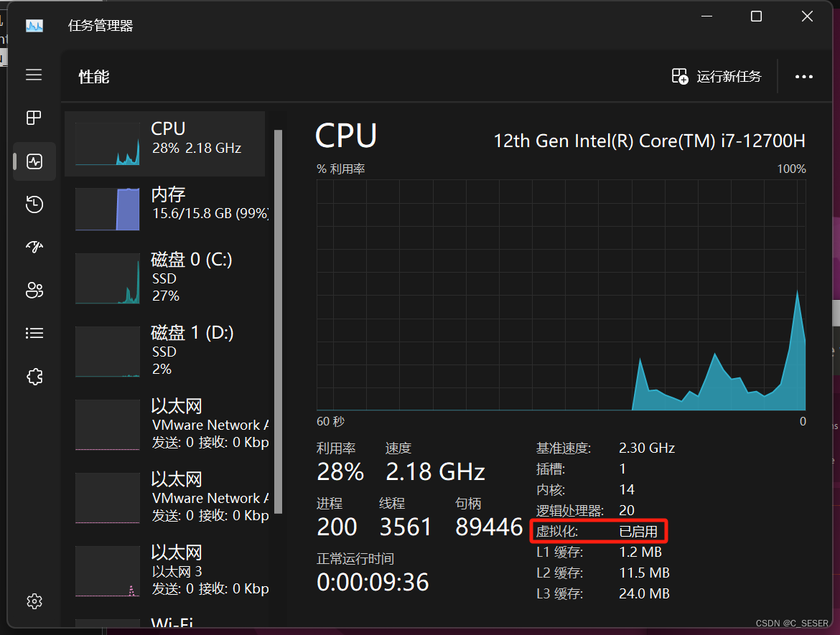Open the Startup apps page icon
Viewport: 840px width, 635px height.
[x=34, y=247]
